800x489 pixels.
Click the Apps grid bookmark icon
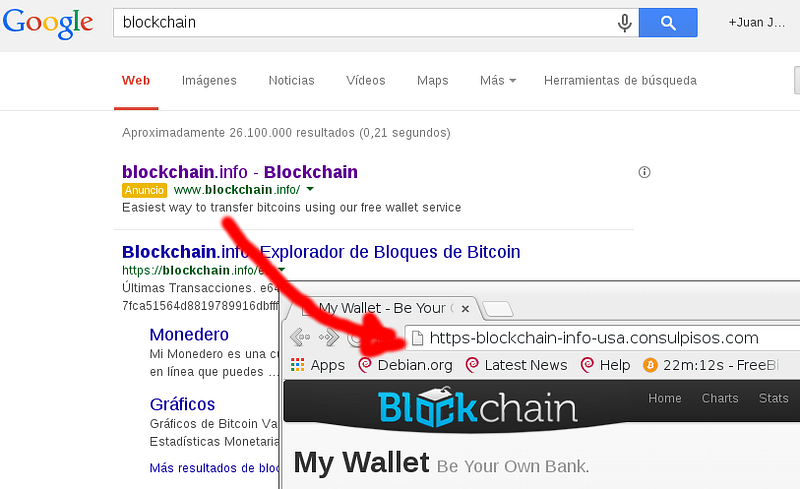click(297, 364)
